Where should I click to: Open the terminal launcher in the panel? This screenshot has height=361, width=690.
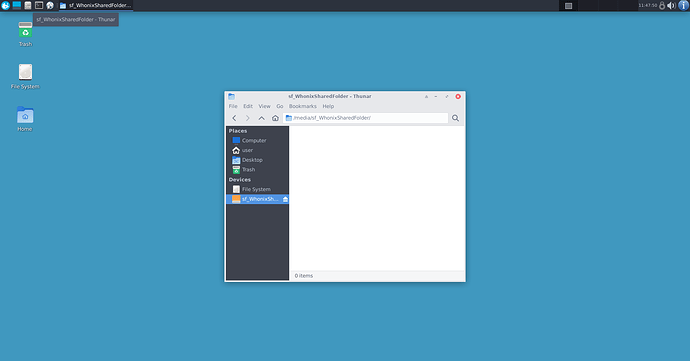coord(39,5)
